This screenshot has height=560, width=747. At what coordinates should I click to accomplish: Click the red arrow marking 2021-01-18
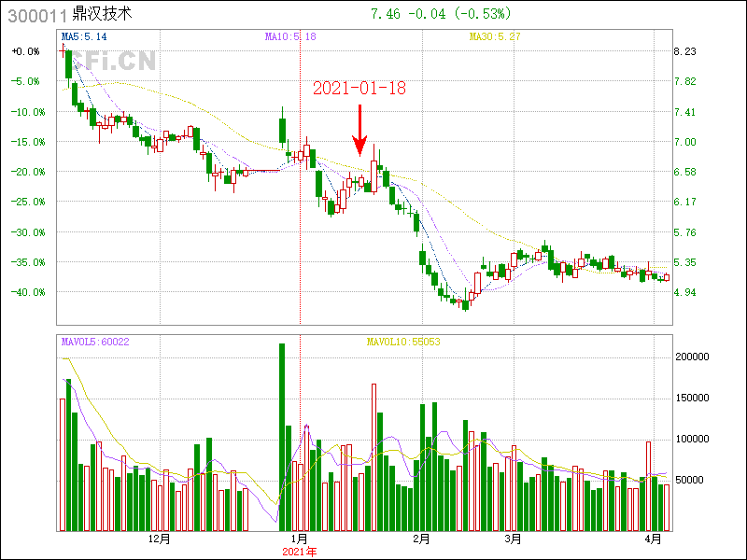tap(359, 131)
